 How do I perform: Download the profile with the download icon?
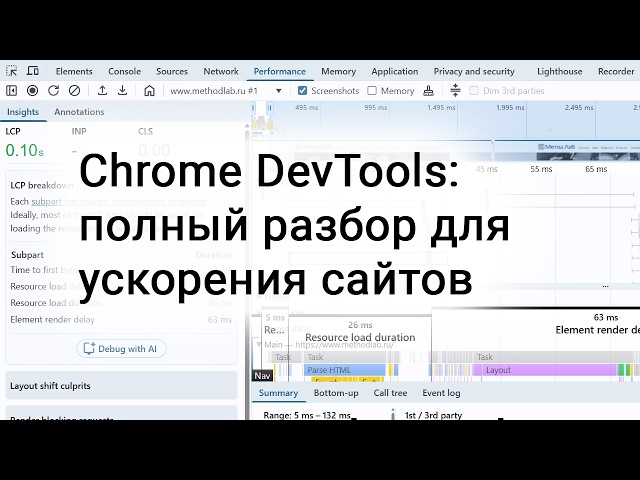click(122, 91)
